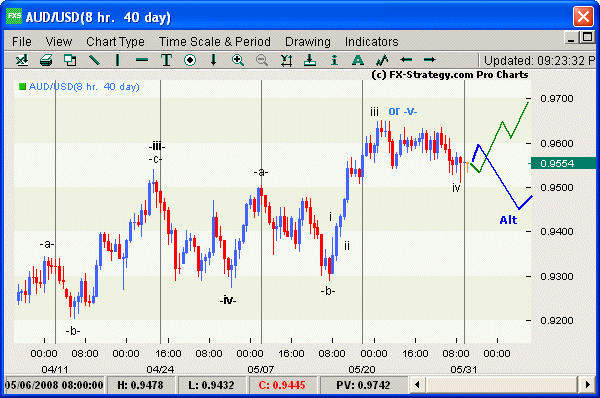Close the AUD/USD chart window
Viewport: 600px width, 398px height.
click(x=583, y=17)
